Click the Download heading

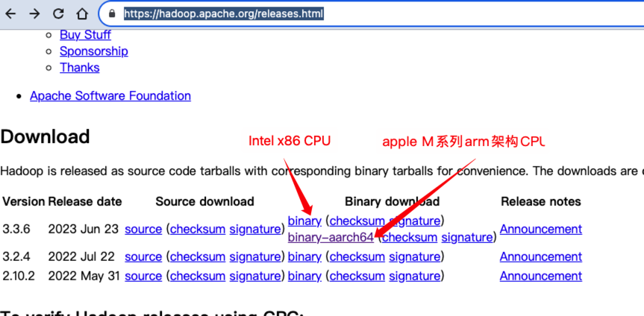pos(45,136)
